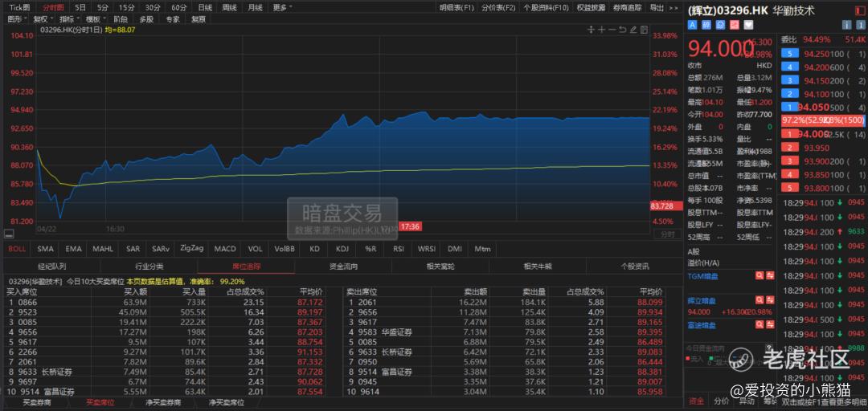Screen dimensions: 868x411
Task: Switch to the 5日 chart tab
Action: point(81,8)
